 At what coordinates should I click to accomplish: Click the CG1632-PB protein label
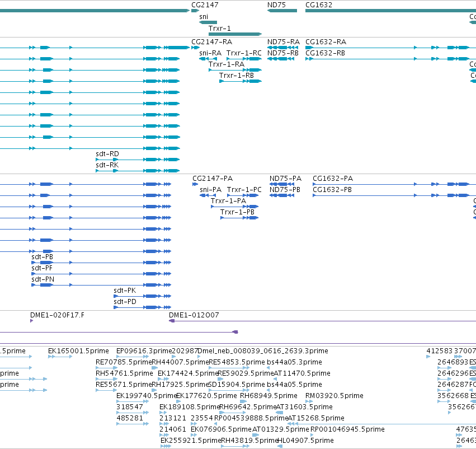click(332, 190)
